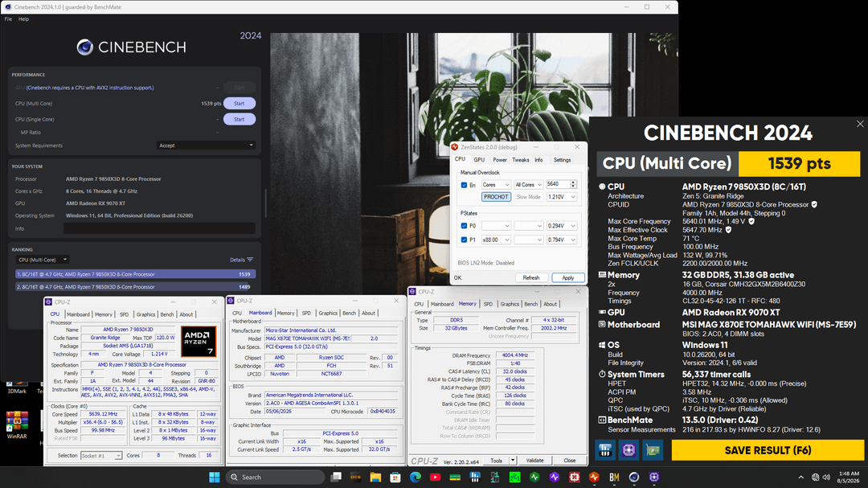Start the CPU (Single Core) test
The height and width of the screenshot is (488, 868).
pyautogui.click(x=240, y=119)
